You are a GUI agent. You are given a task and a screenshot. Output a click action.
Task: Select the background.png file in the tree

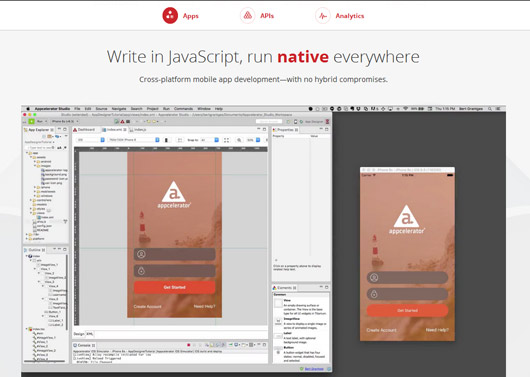click(54, 174)
